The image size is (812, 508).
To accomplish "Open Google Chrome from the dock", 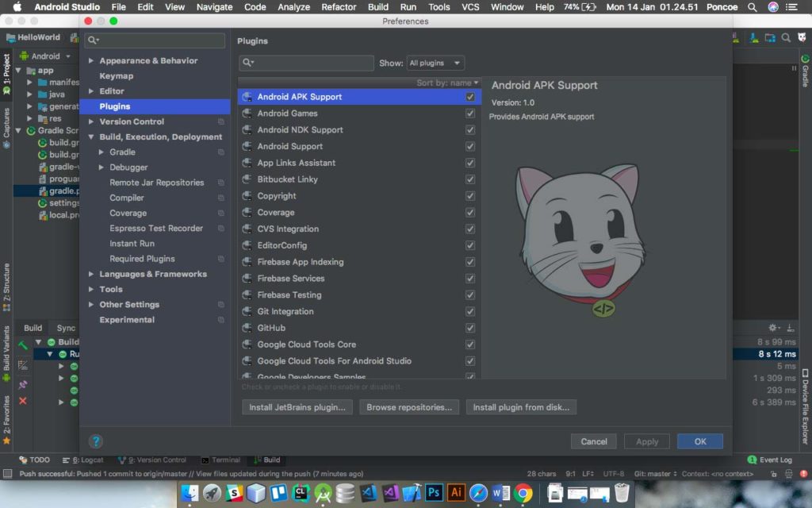I will tap(523, 493).
